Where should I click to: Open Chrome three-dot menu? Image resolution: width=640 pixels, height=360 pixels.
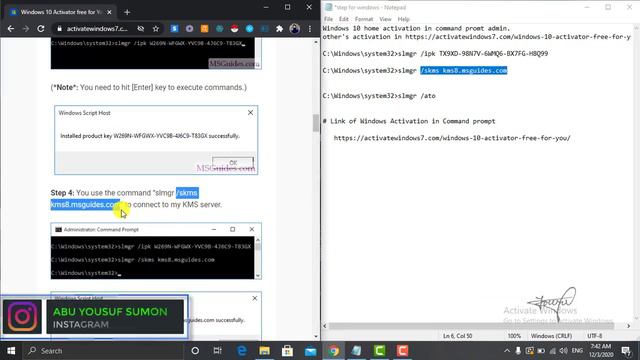[x=310, y=29]
